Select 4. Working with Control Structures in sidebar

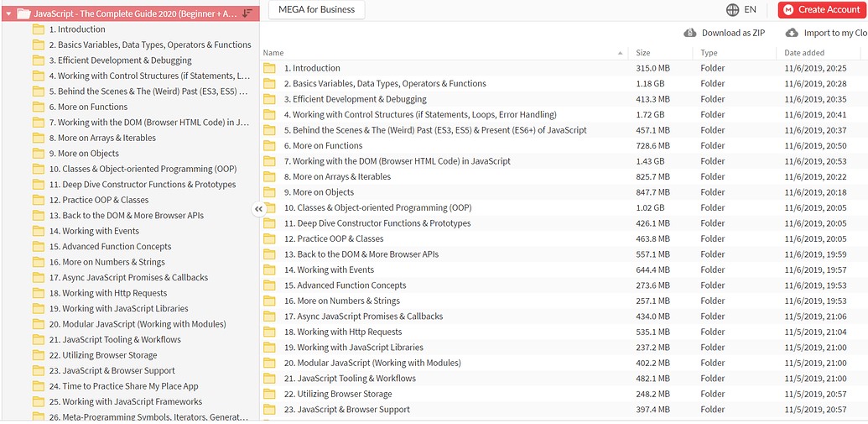coord(149,76)
